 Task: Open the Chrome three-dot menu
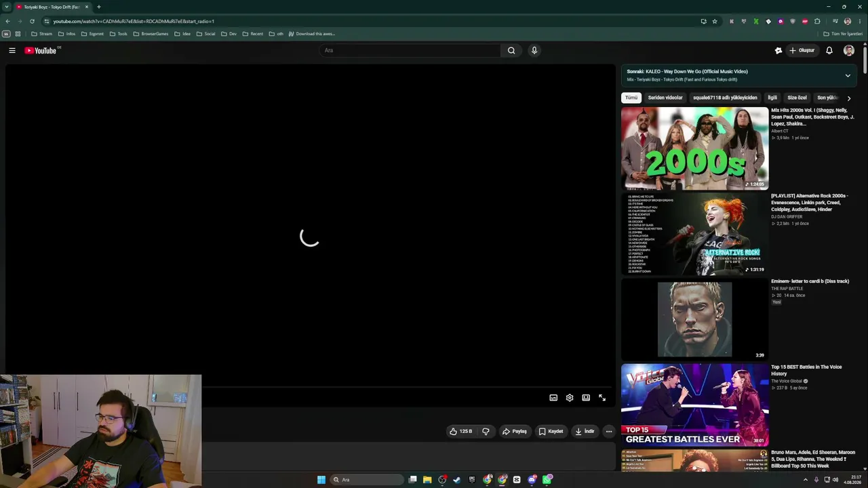[860, 21]
